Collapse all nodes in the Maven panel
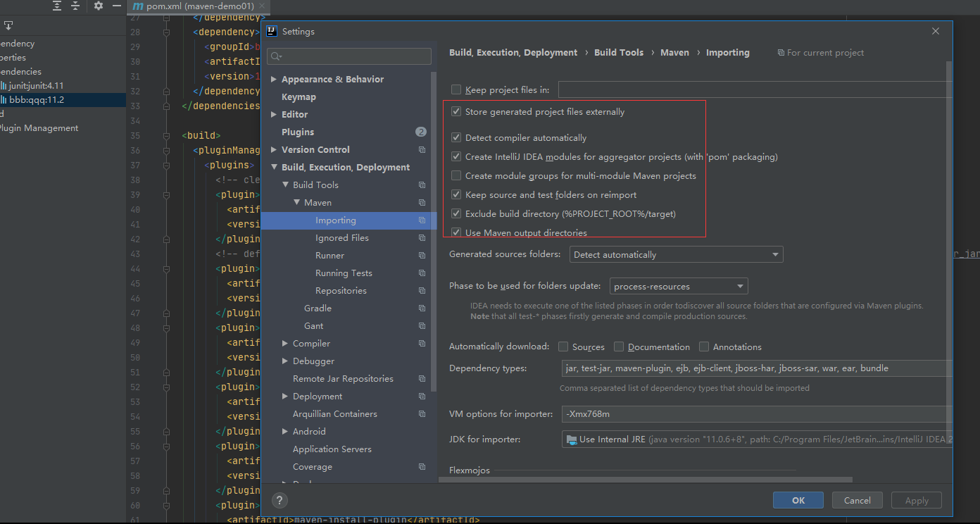Viewport: 980px width, 524px height. 75,6
